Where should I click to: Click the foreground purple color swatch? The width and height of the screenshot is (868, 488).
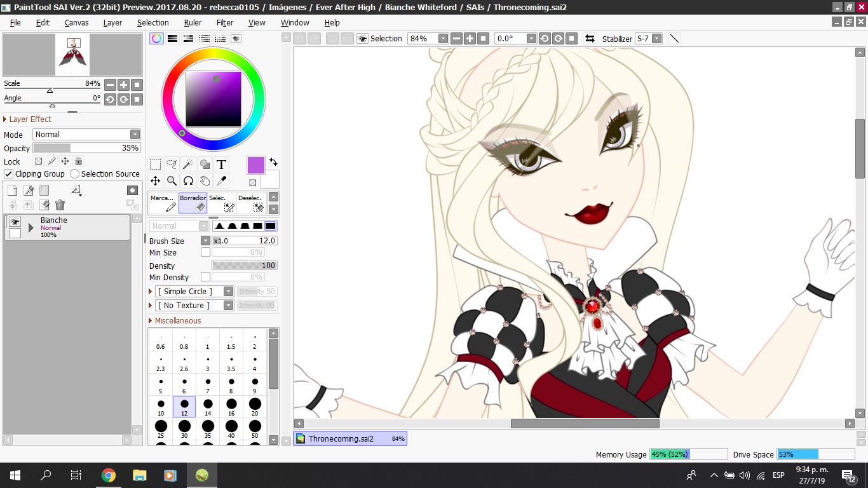coord(255,165)
